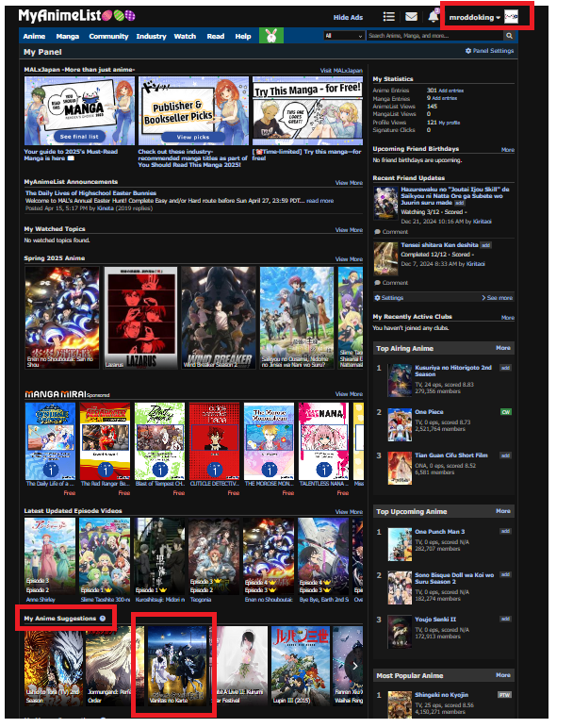Click the Easter bunny event icon
The height and width of the screenshot is (728, 573).
coord(271,36)
